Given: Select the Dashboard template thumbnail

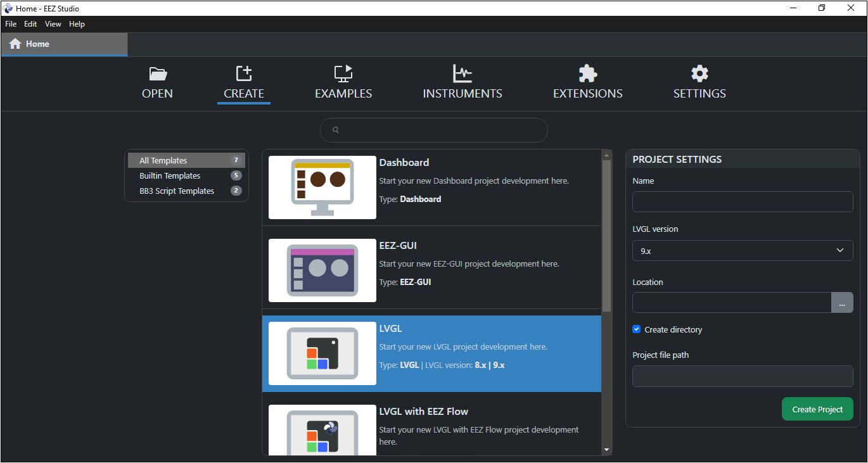Looking at the screenshot, I should [322, 187].
